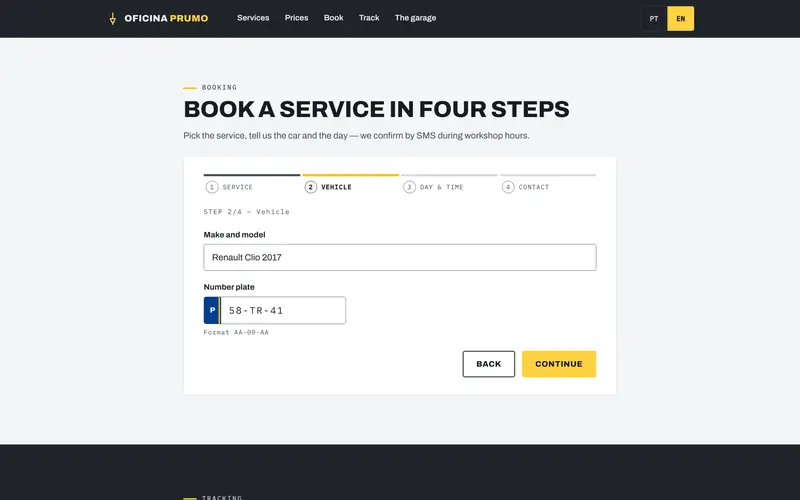Click the step 3 circle number icon
The height and width of the screenshot is (500, 800).
[409, 187]
